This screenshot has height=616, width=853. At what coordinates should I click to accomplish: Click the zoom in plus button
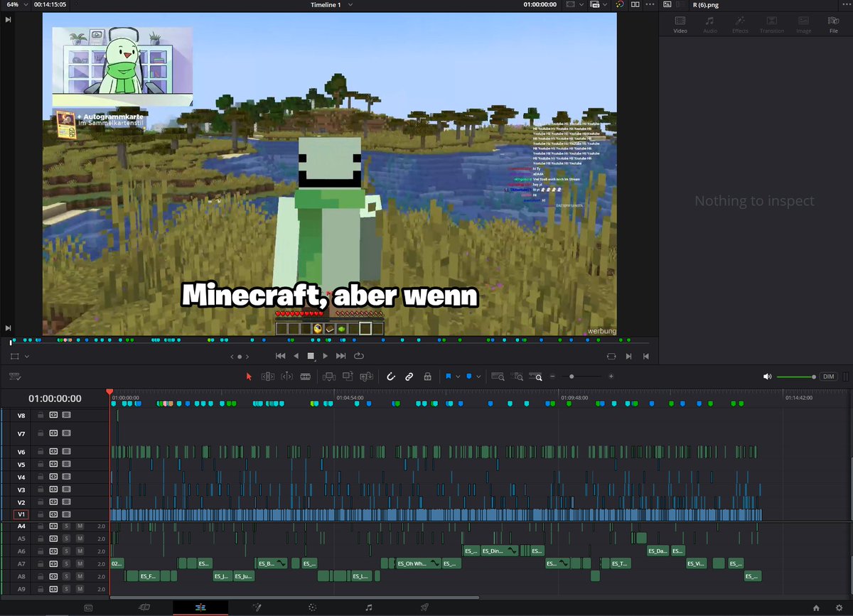[611, 376]
